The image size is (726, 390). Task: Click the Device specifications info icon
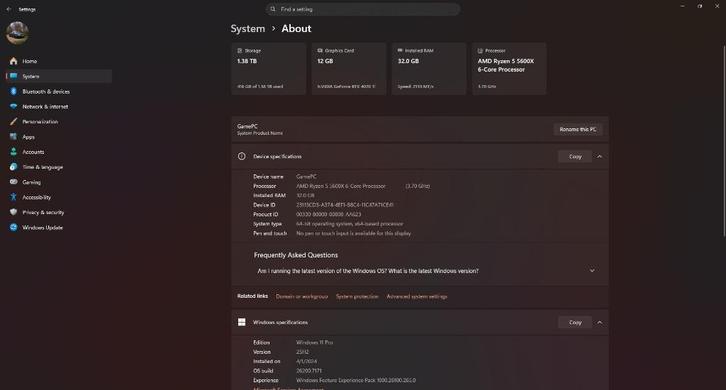[x=242, y=157]
